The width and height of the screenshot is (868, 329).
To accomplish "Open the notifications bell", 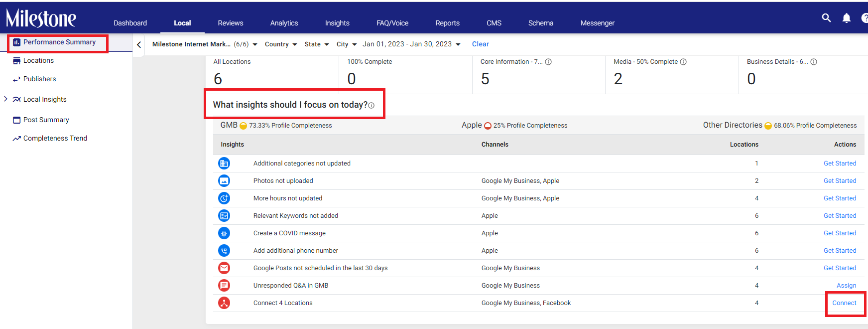I will click(846, 18).
